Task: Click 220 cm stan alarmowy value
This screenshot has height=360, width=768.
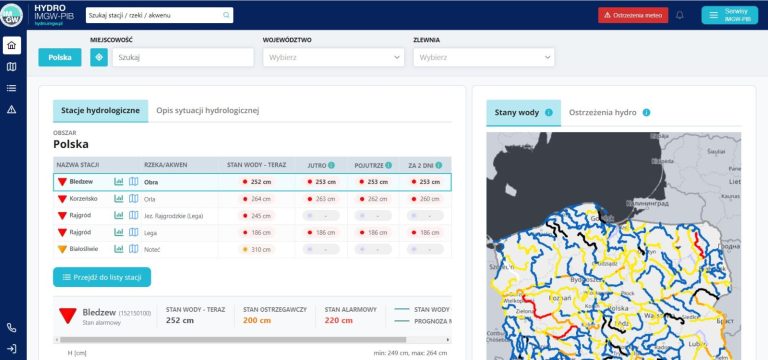Action: pos(338,320)
